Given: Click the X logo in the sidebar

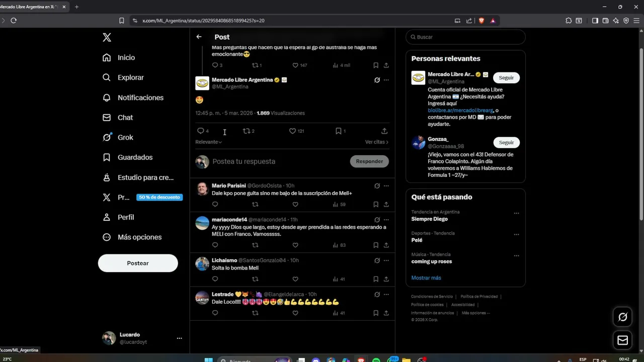Looking at the screenshot, I should [107, 37].
